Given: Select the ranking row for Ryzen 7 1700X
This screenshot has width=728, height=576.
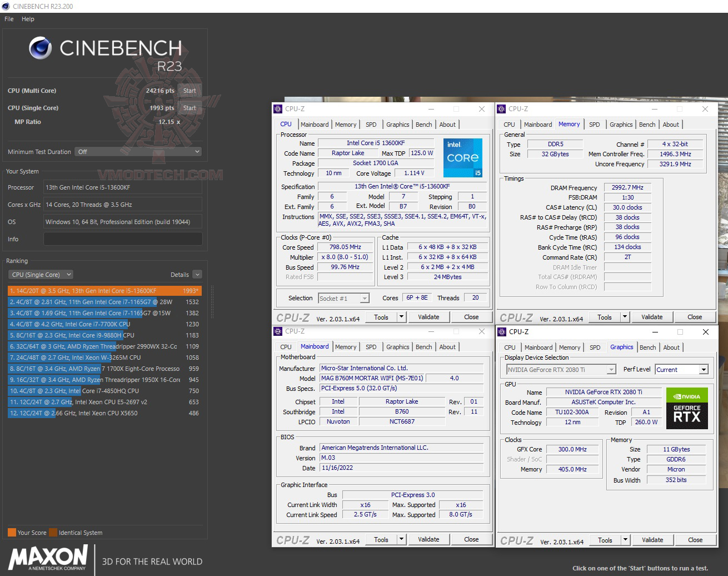Looking at the screenshot, I should click(104, 369).
